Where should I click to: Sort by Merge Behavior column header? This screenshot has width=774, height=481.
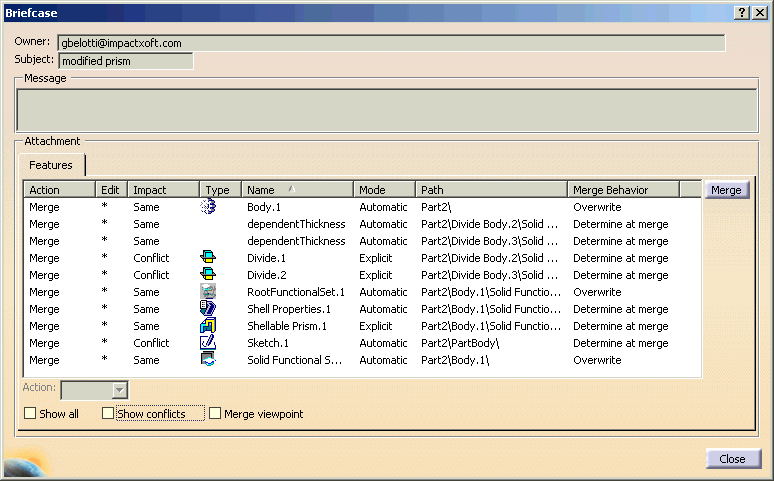tap(622, 189)
